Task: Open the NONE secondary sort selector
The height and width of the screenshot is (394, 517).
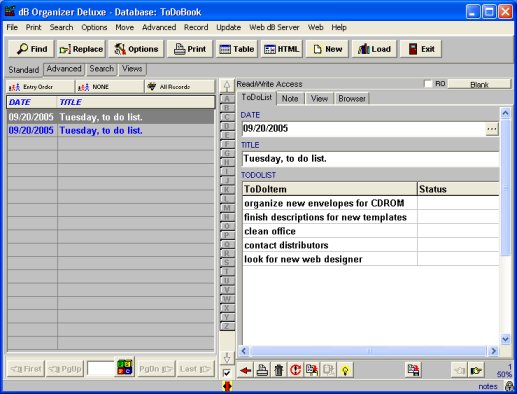Action: click(x=110, y=87)
